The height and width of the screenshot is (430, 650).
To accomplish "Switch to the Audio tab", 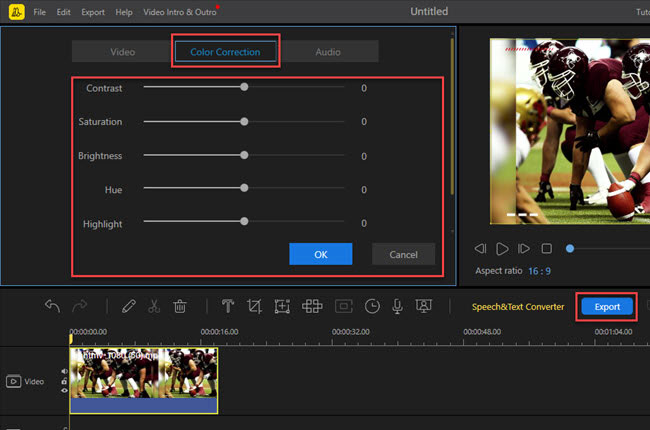I will point(328,52).
